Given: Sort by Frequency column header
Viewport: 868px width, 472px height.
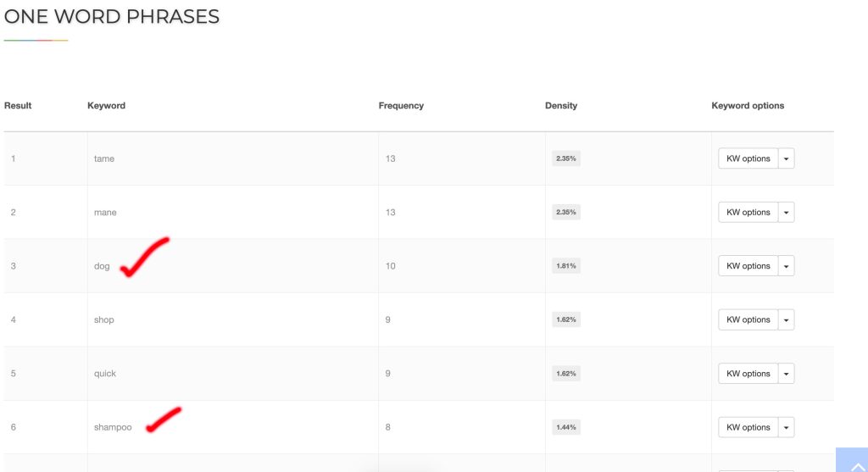Looking at the screenshot, I should pyautogui.click(x=401, y=106).
